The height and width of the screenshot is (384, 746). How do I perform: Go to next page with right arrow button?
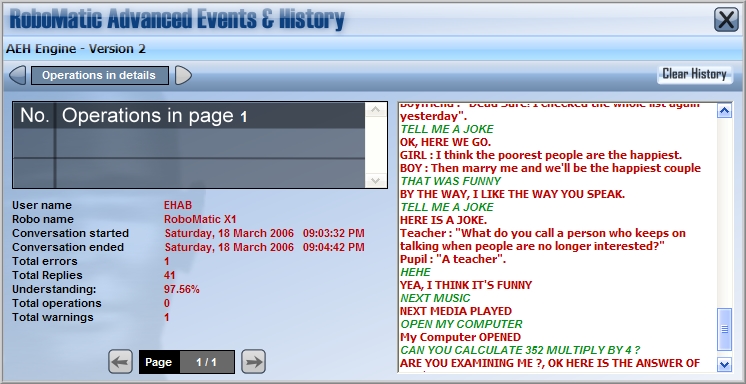pyautogui.click(x=253, y=362)
